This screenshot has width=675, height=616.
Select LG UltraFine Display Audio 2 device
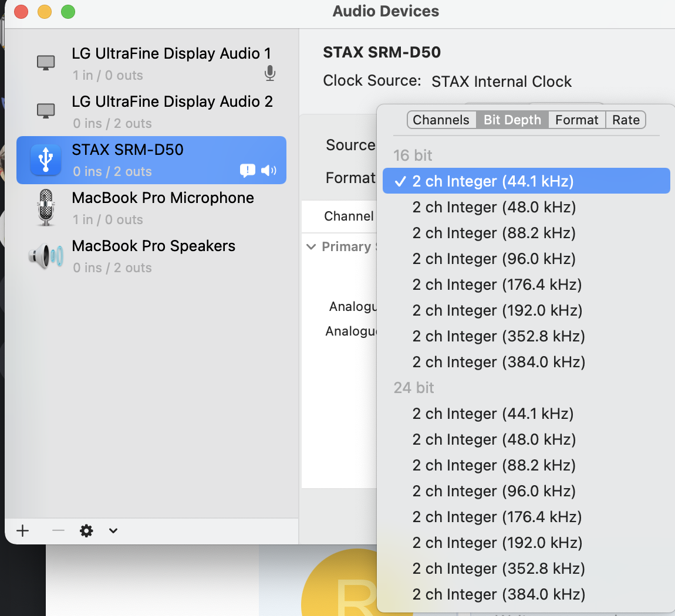point(151,112)
